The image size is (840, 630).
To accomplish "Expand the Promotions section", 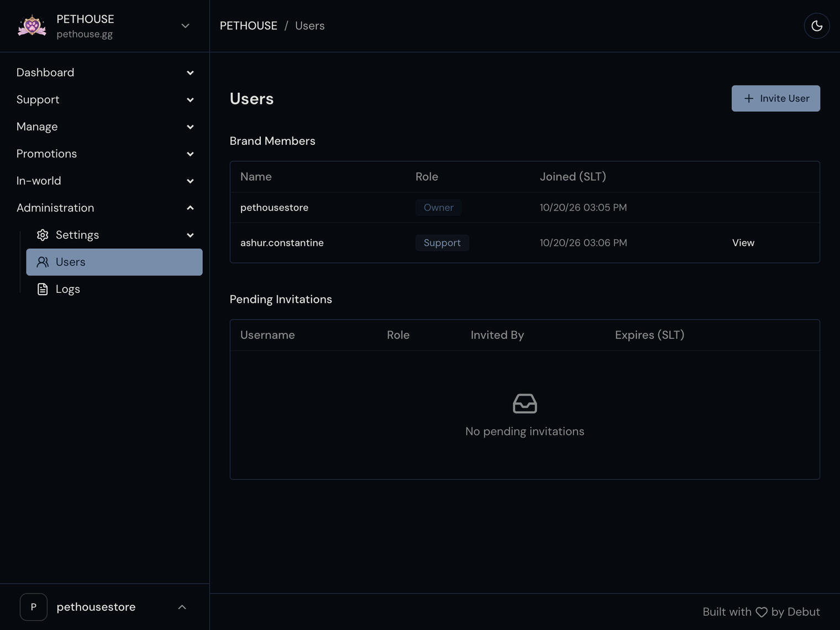I will pos(190,154).
